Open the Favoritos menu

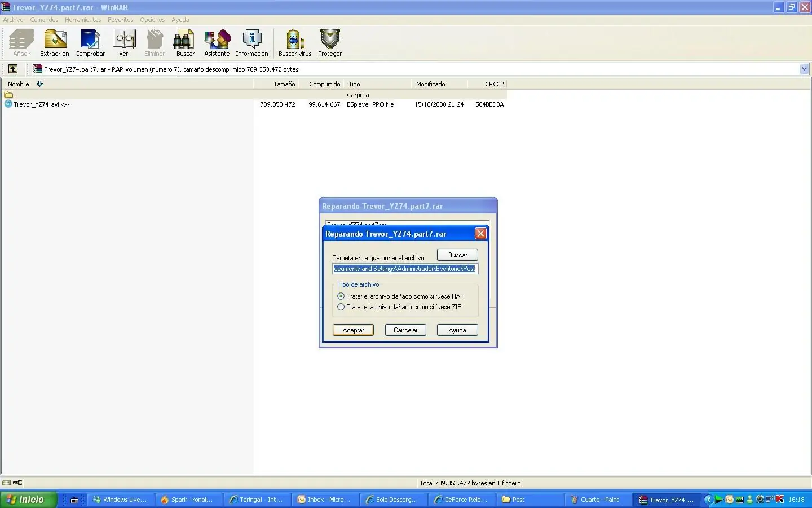click(121, 20)
